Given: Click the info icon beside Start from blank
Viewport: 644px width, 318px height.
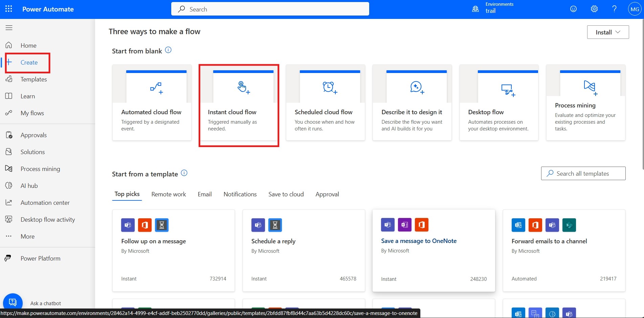Looking at the screenshot, I should click(x=168, y=50).
